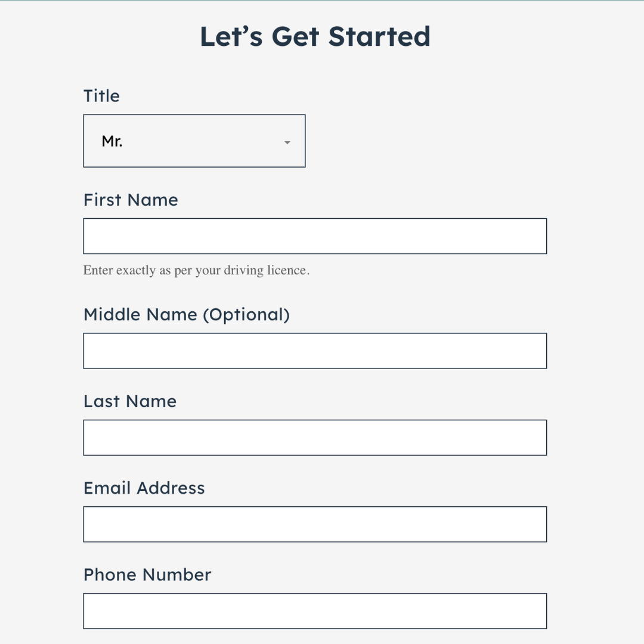Focus the First Name input field

pos(315,236)
